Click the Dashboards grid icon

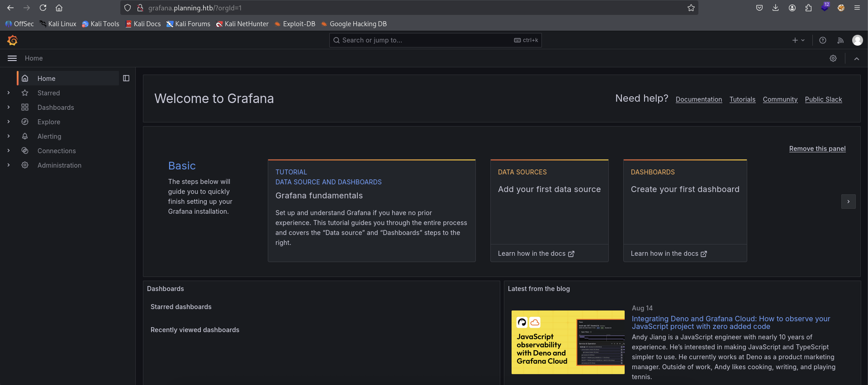point(25,107)
